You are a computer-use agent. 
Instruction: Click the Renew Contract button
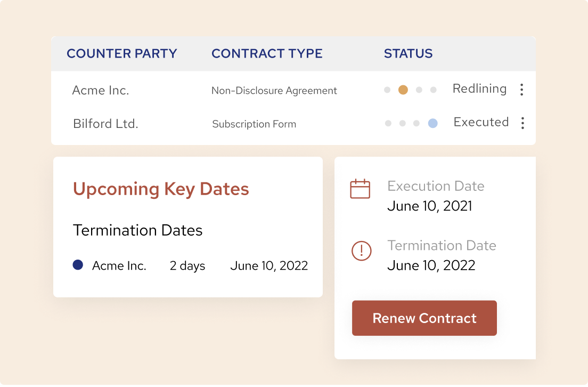tap(424, 318)
